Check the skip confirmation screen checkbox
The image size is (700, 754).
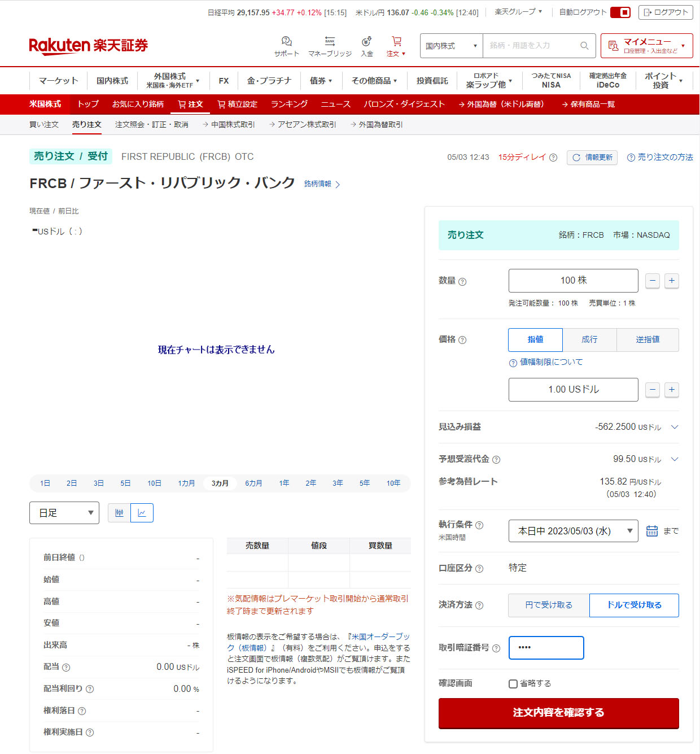(513, 684)
